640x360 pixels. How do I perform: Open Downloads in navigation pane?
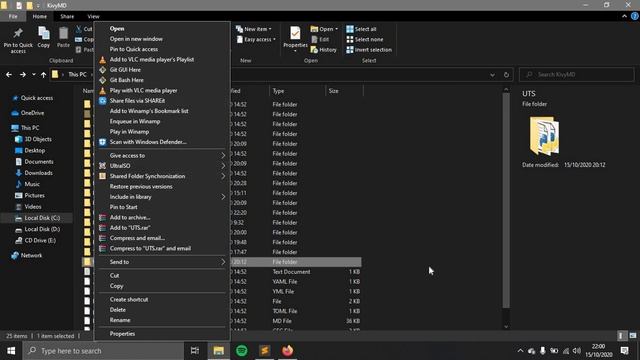(x=38, y=173)
